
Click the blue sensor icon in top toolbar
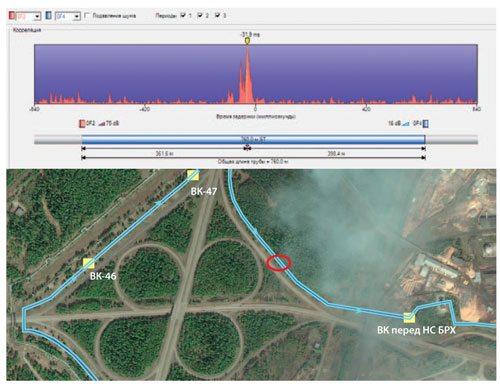click(49, 16)
